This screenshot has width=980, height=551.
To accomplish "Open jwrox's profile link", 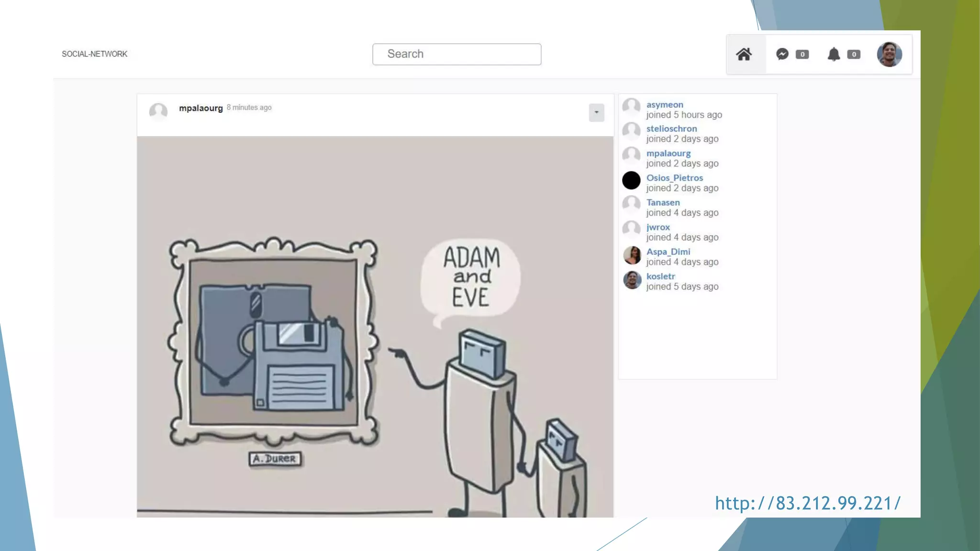I will tap(658, 227).
